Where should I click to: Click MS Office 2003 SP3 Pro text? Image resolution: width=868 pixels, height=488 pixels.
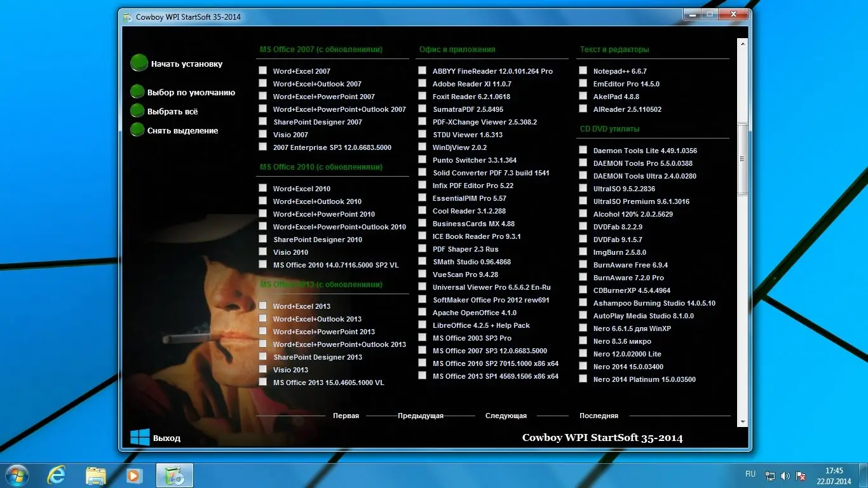tap(472, 338)
